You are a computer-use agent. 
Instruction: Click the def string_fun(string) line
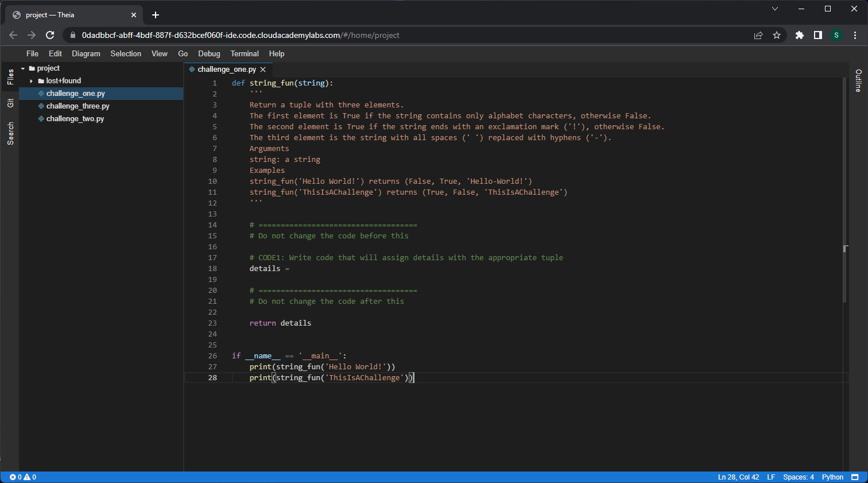pyautogui.click(x=282, y=83)
